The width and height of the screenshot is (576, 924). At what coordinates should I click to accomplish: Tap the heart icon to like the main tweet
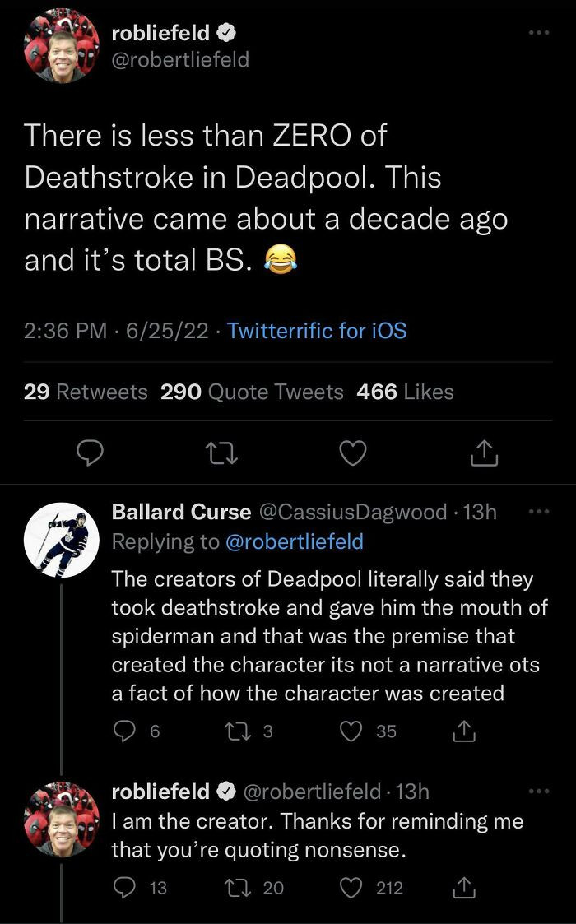tap(352, 453)
